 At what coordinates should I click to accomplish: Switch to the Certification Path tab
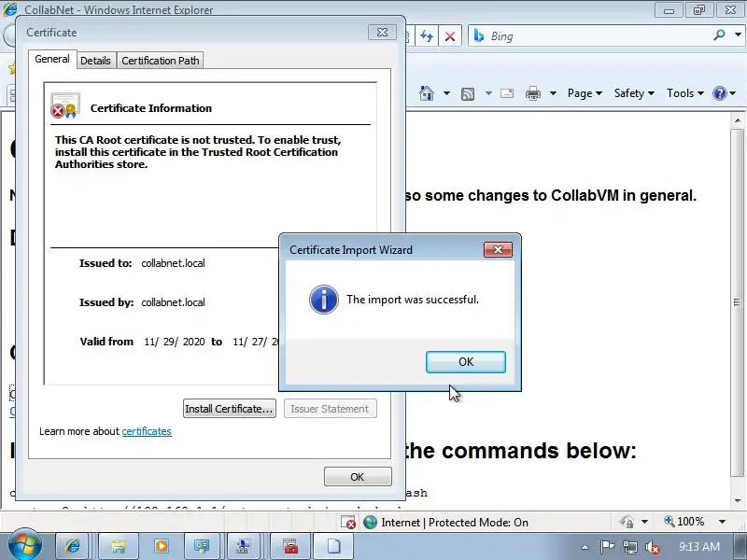(x=160, y=61)
